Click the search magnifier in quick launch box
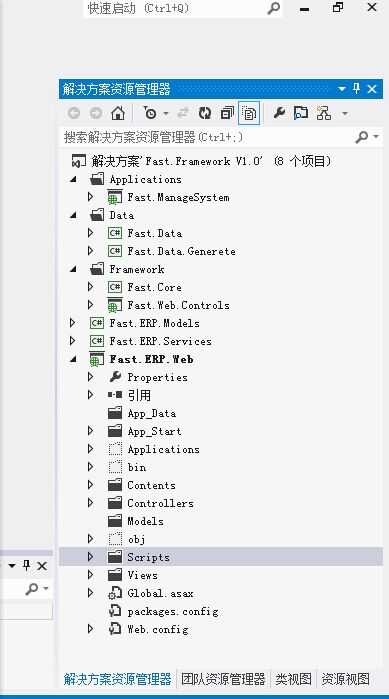The height and width of the screenshot is (699, 389). (273, 8)
